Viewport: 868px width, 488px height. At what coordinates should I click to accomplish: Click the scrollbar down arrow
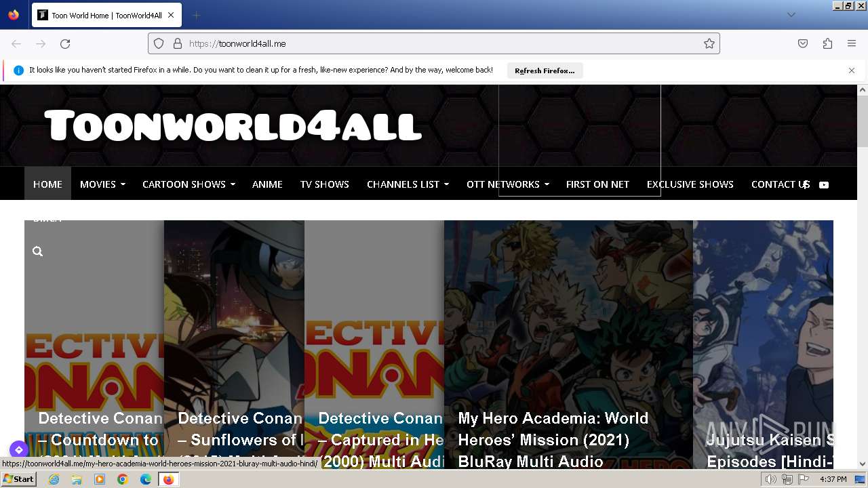[863, 464]
